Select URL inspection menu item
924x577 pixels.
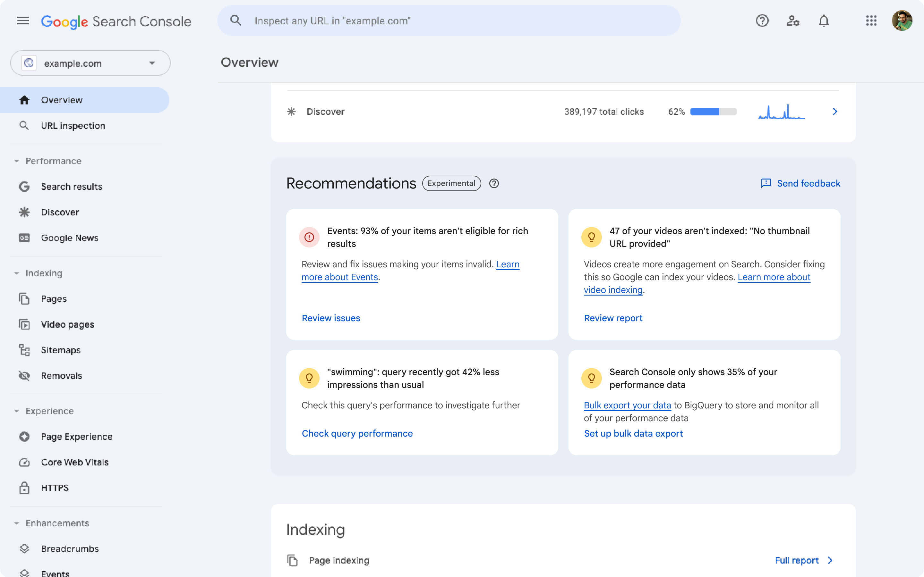click(x=73, y=125)
